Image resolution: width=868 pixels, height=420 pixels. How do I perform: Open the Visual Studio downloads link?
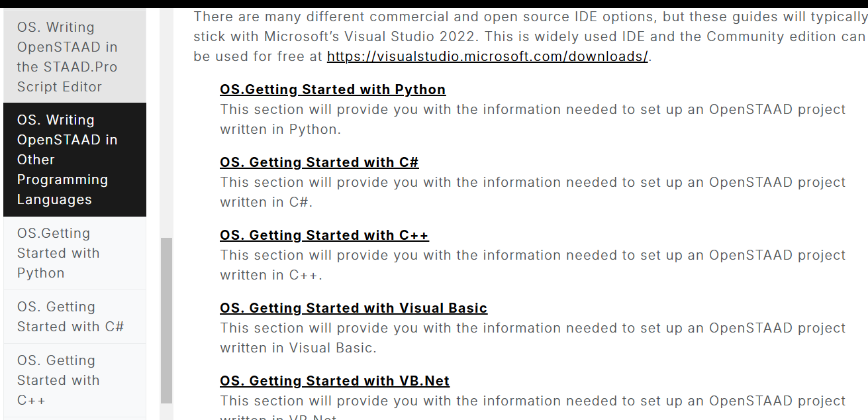coord(487,56)
